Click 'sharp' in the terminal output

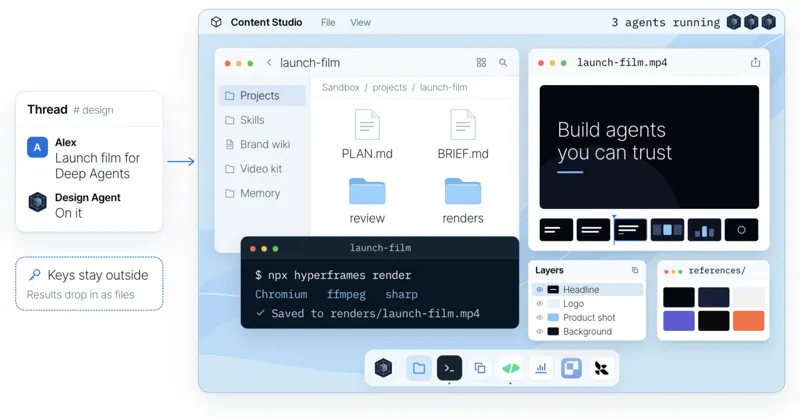click(402, 294)
